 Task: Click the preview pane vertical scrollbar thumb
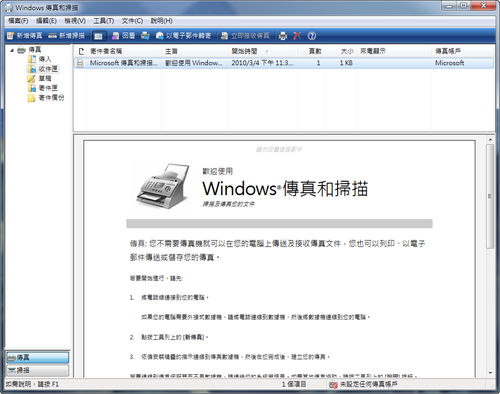tap(490, 196)
